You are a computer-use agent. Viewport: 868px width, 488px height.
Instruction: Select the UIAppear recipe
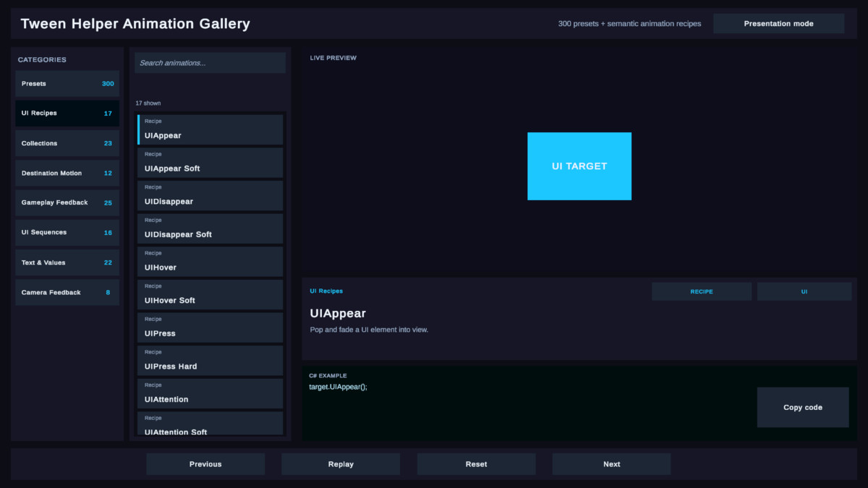pos(210,130)
